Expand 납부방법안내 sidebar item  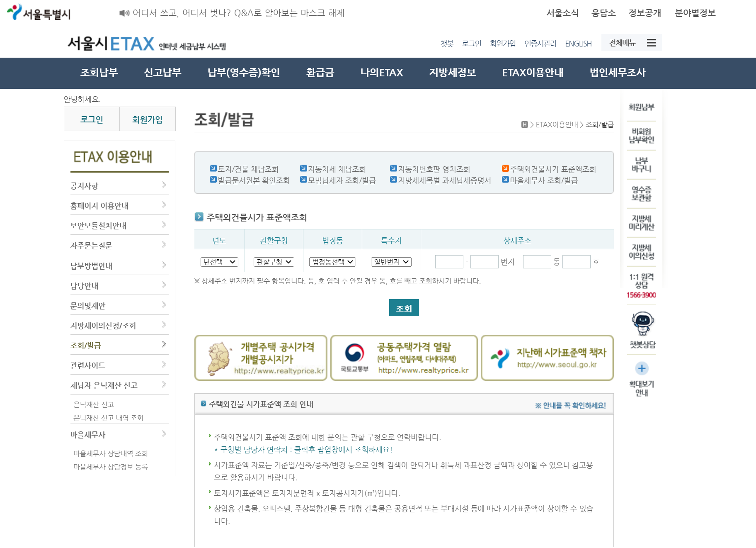[119, 265]
